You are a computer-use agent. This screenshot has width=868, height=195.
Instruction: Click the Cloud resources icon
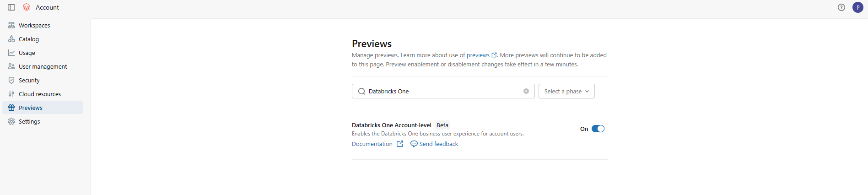point(11,94)
